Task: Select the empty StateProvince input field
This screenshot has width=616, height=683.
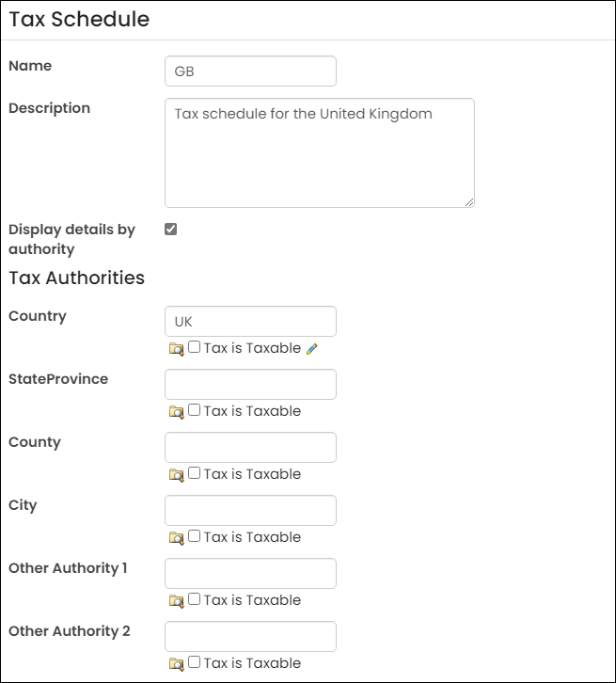Action: tap(250, 384)
